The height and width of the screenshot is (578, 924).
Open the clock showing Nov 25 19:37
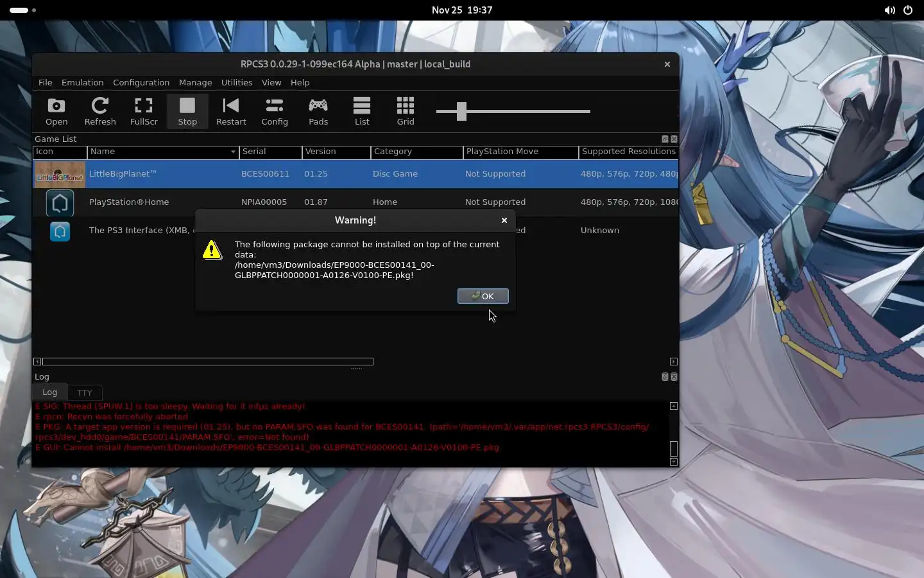(462, 10)
